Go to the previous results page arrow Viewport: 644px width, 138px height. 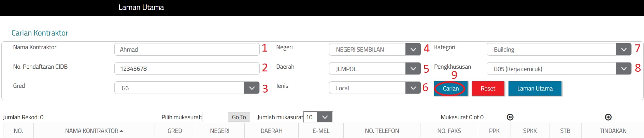510,117
